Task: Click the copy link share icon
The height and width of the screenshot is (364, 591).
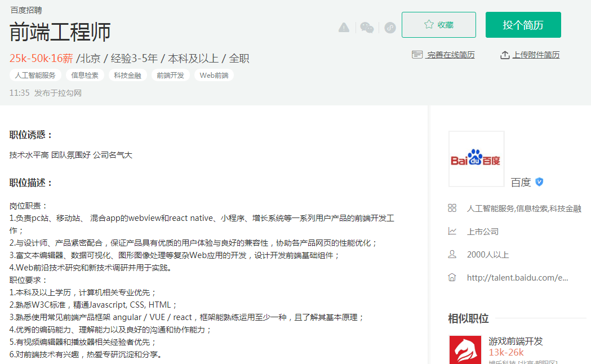Action: point(389,27)
